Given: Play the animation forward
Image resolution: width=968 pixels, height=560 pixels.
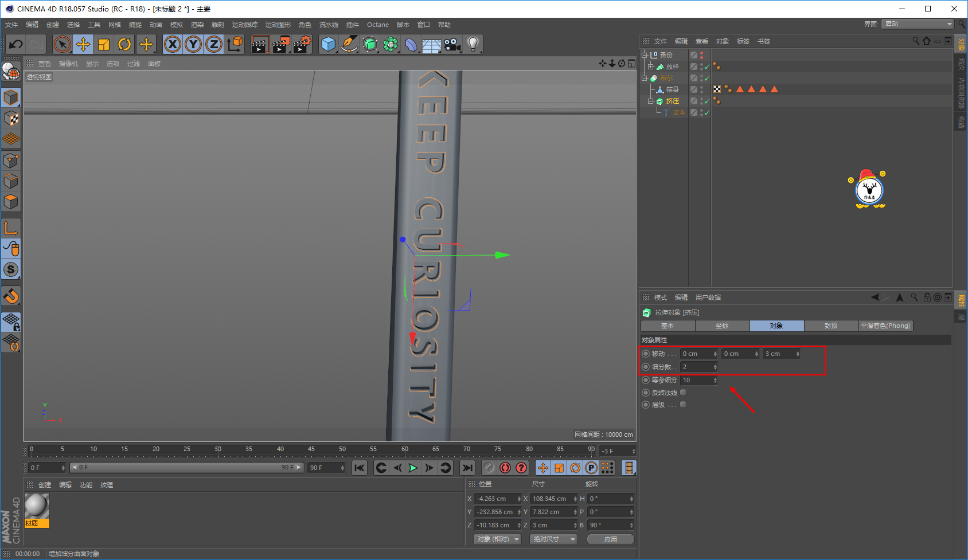Looking at the screenshot, I should pyautogui.click(x=413, y=468).
